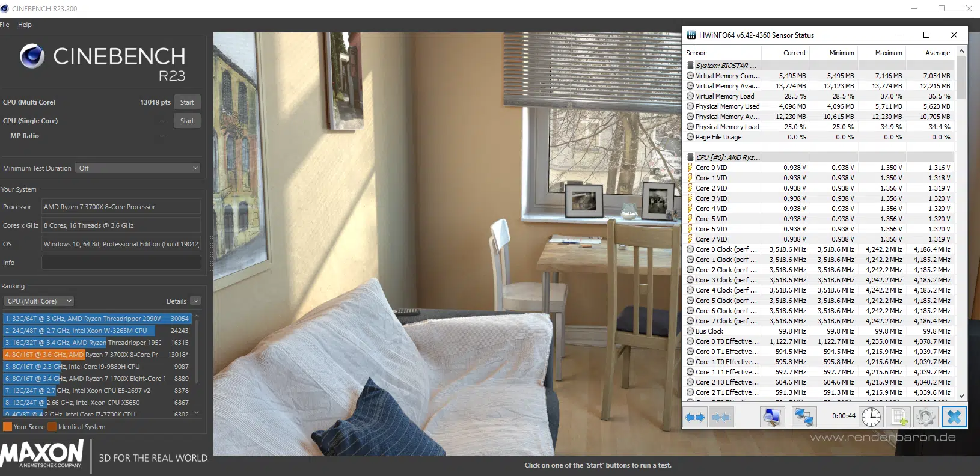Expand ranking Details arrow

click(195, 301)
